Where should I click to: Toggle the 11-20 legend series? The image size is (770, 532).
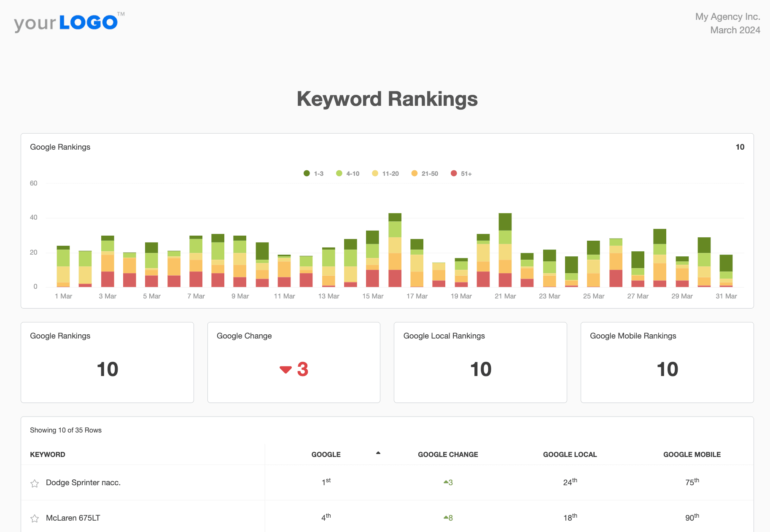tap(385, 174)
